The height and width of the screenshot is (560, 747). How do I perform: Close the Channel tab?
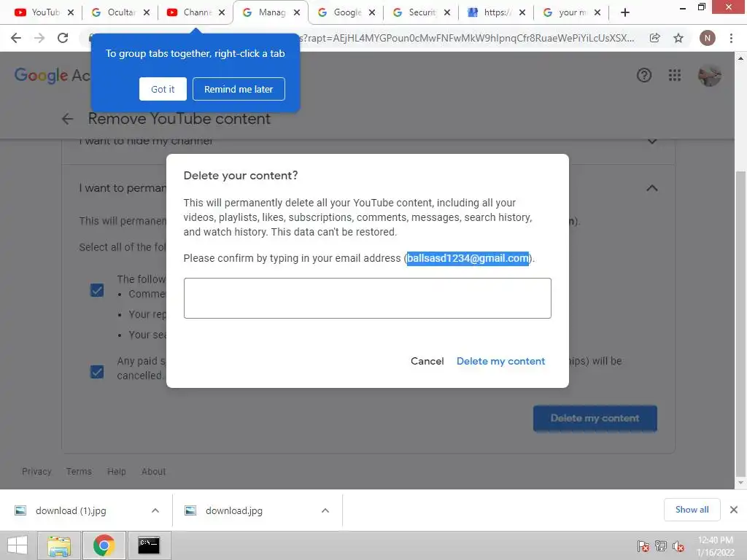pos(222,13)
